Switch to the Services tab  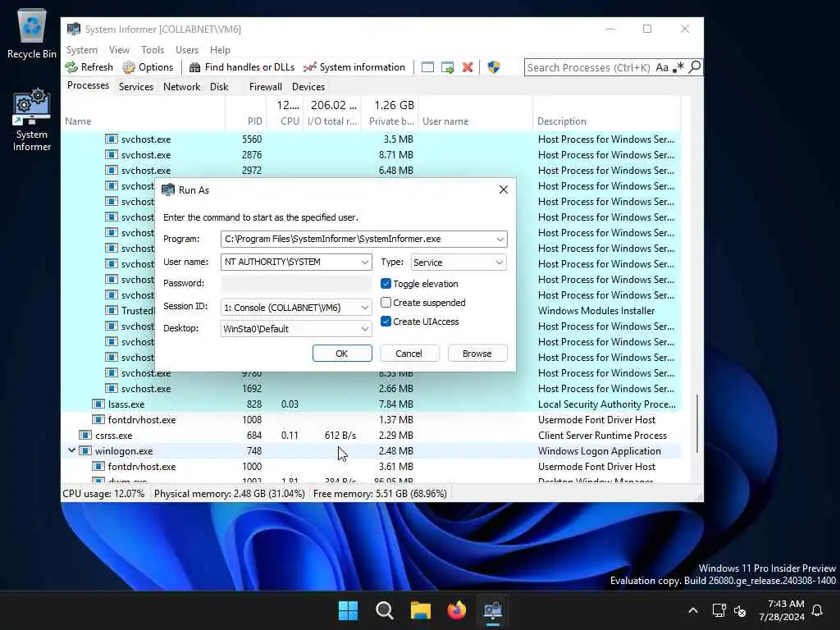[136, 87]
